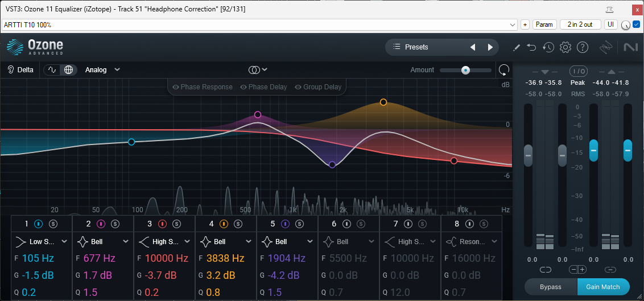Click the UI button
The height and width of the screenshot is (301, 644).
(611, 24)
